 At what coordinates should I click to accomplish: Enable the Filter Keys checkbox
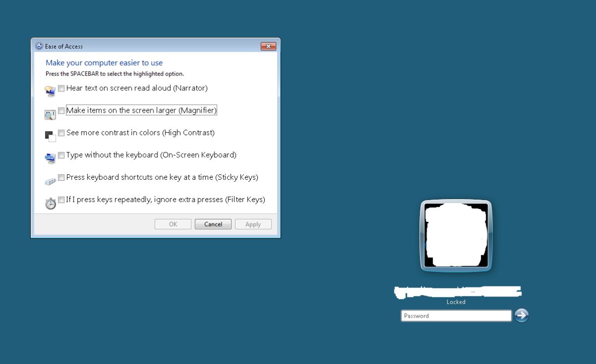[61, 200]
